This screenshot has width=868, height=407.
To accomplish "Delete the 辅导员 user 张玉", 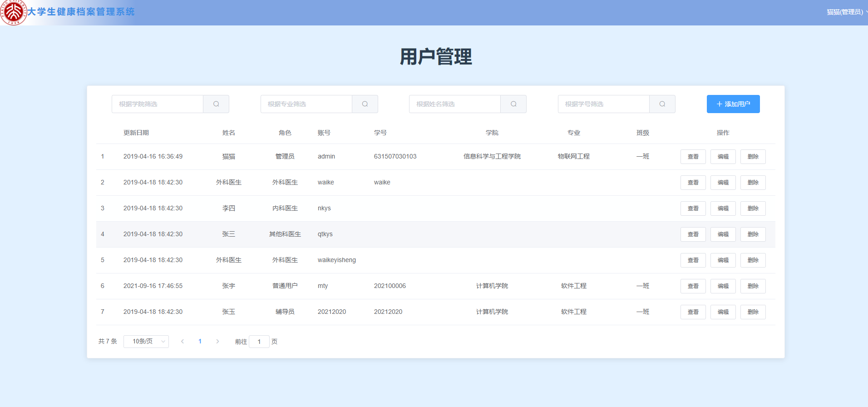I will [x=753, y=312].
